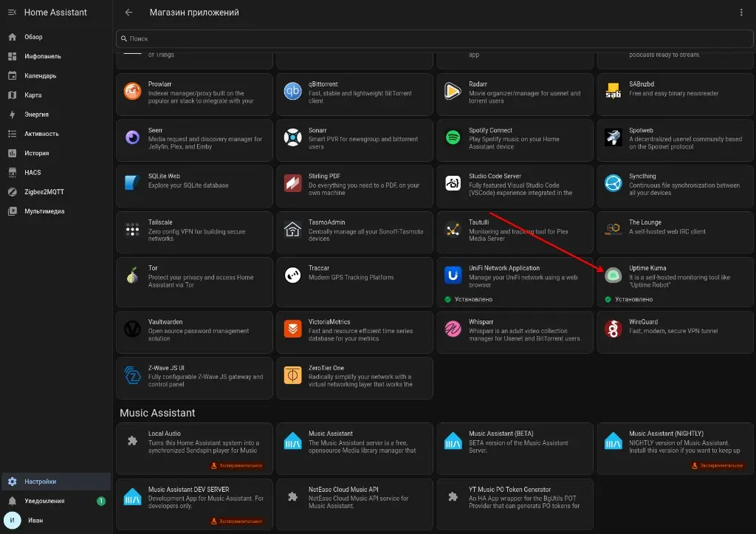Click Экспериментальное badge on Local Audio card
The height and width of the screenshot is (534, 756).
pos(237,465)
